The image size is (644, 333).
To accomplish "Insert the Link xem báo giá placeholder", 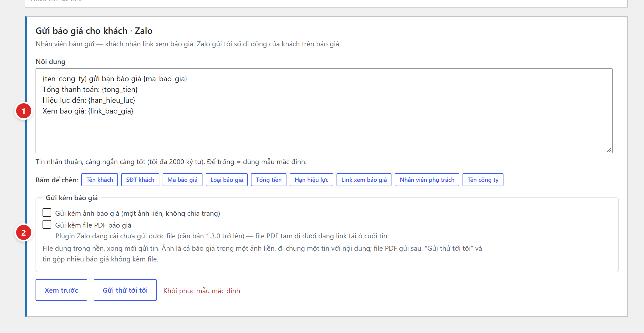I will (364, 180).
